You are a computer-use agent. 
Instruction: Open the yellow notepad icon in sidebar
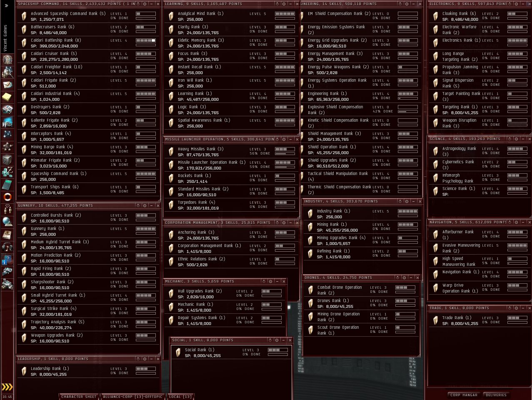[7, 97]
